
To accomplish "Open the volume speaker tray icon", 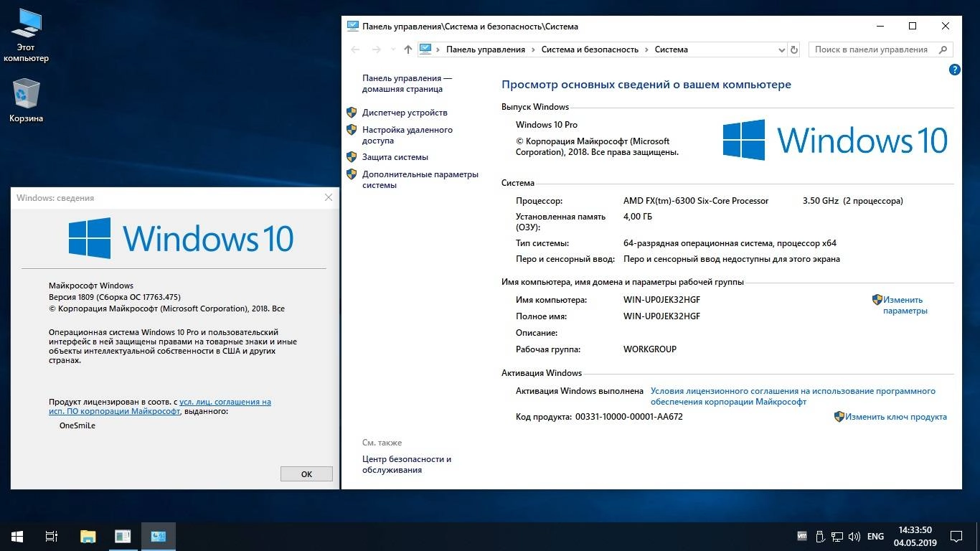I will tap(854, 536).
